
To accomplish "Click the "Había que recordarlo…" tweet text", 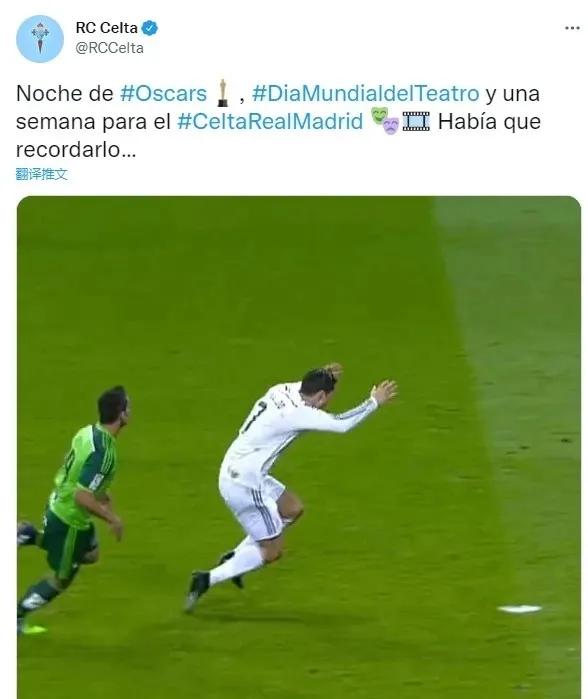I will pyautogui.click(x=278, y=135).
